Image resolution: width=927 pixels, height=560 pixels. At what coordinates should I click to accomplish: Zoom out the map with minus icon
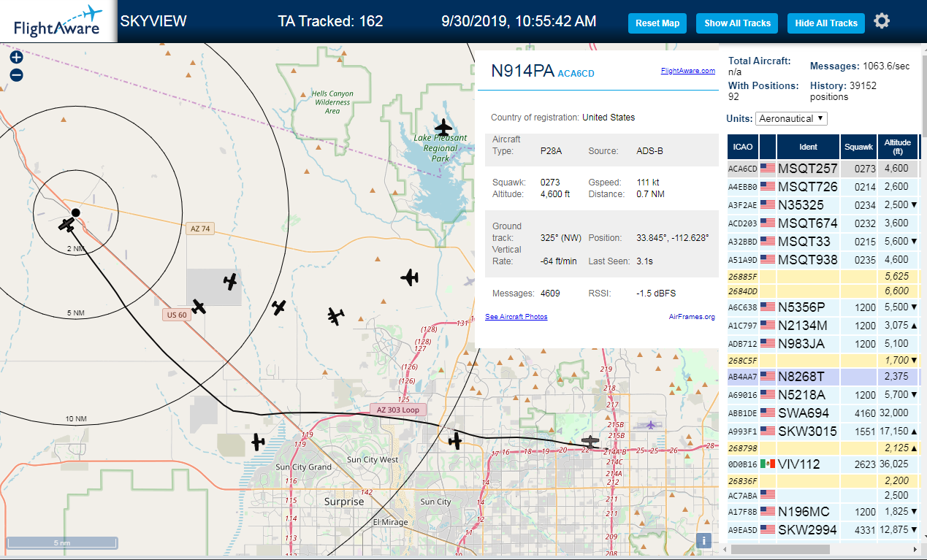pyautogui.click(x=16, y=74)
